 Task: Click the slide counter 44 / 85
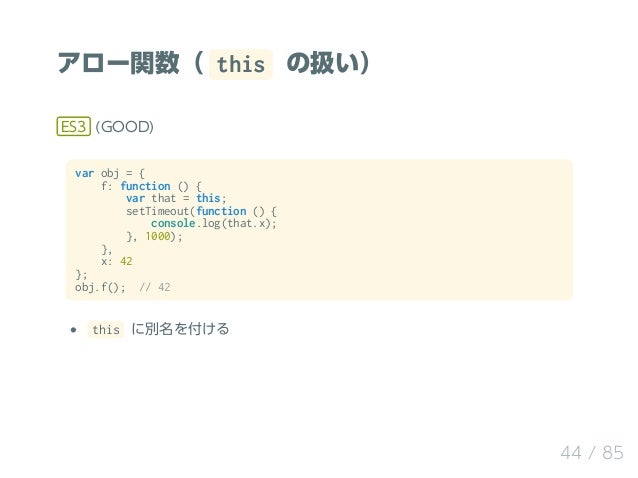tap(592, 453)
